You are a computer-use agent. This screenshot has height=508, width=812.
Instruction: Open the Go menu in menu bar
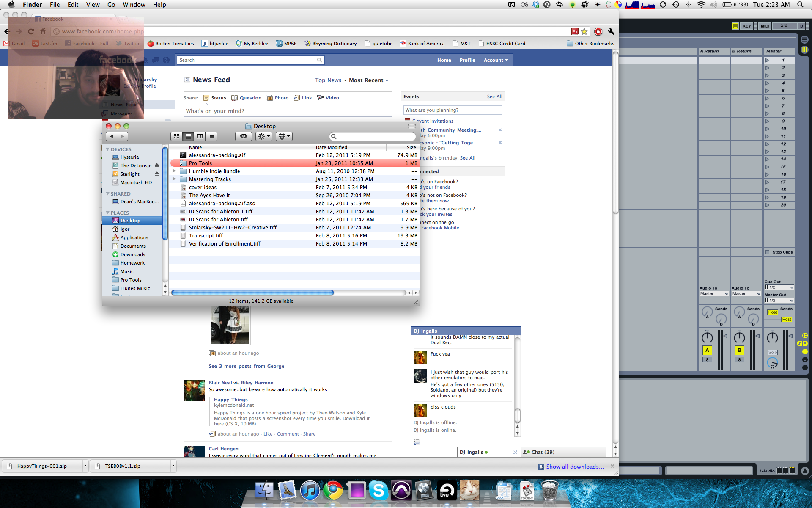click(x=111, y=5)
